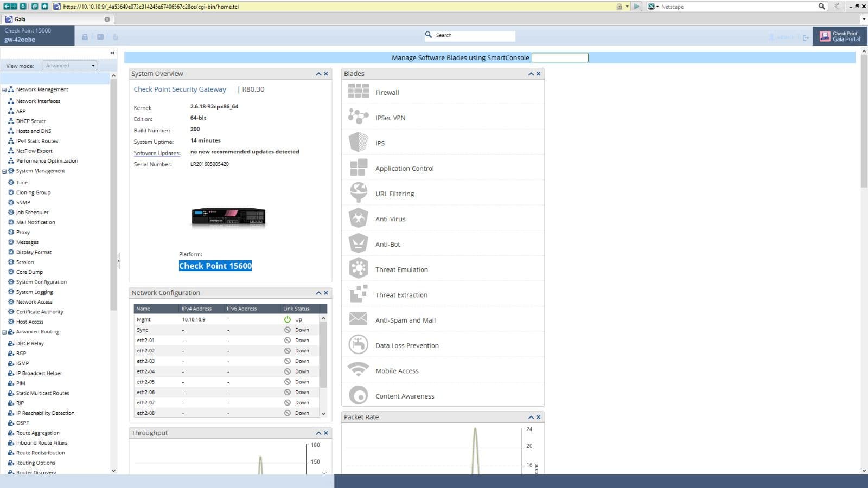Collapse the Network Management tree node

4,90
